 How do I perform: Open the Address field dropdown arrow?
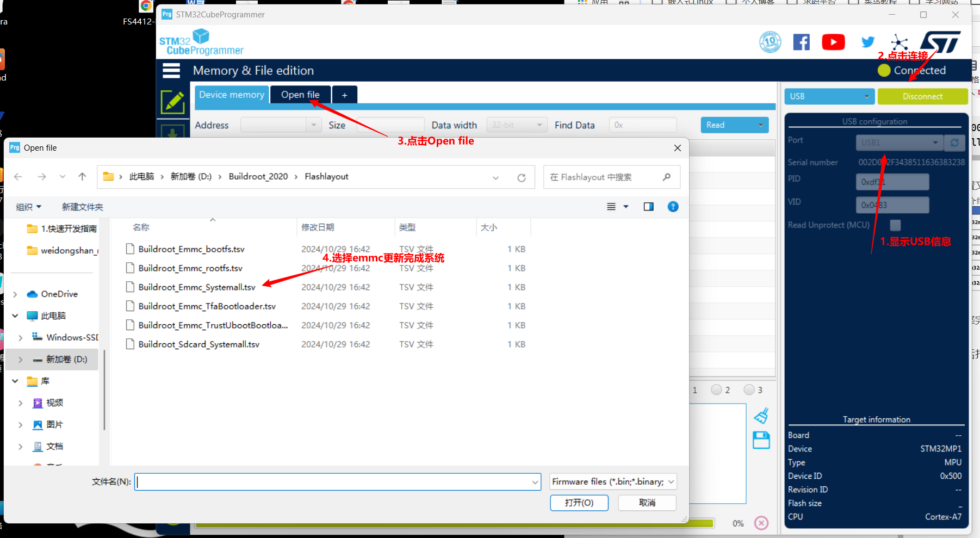(313, 125)
